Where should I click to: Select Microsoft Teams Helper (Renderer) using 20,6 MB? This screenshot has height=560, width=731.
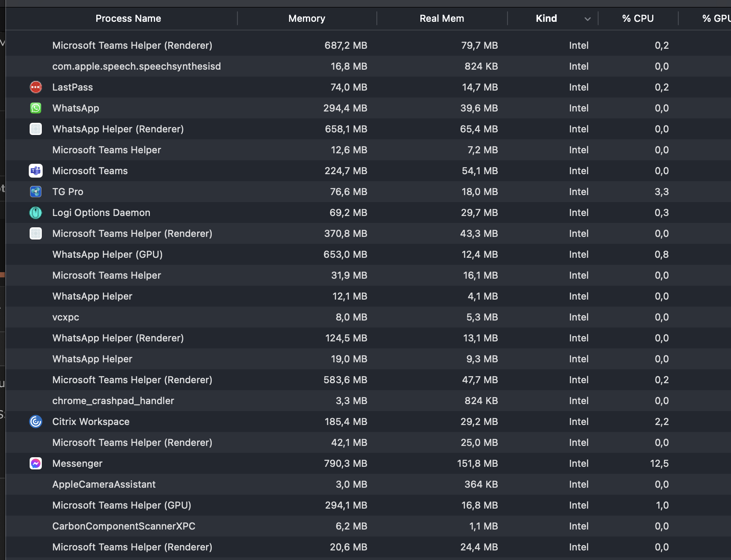tap(132, 547)
